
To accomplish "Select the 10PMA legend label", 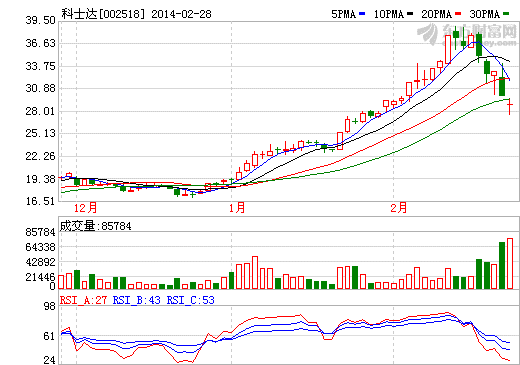I will pos(389,14).
